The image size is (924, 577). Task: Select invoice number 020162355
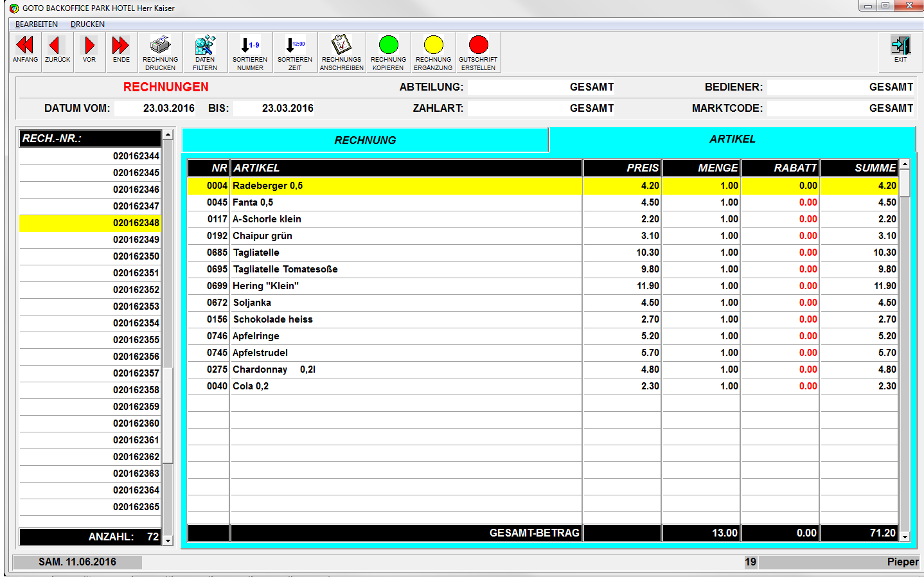coord(90,340)
